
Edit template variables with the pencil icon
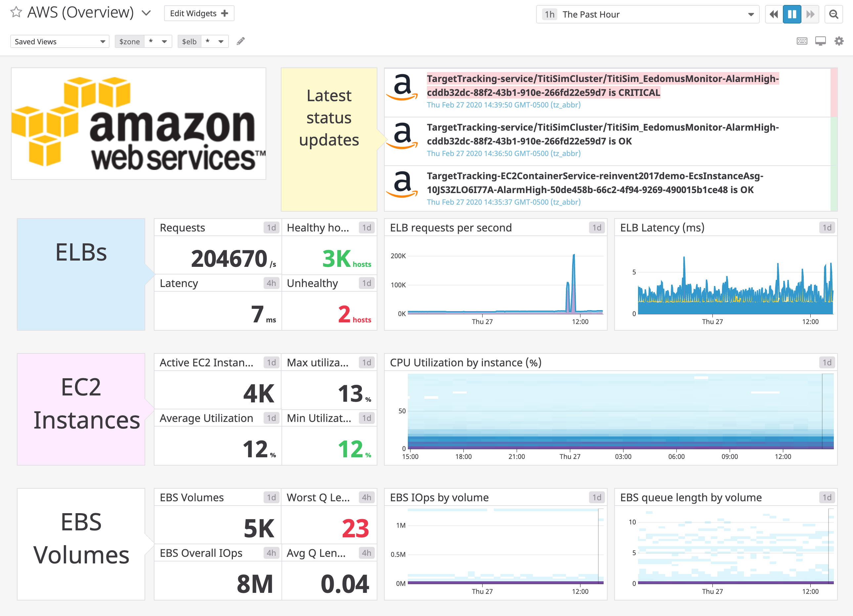coord(241,41)
